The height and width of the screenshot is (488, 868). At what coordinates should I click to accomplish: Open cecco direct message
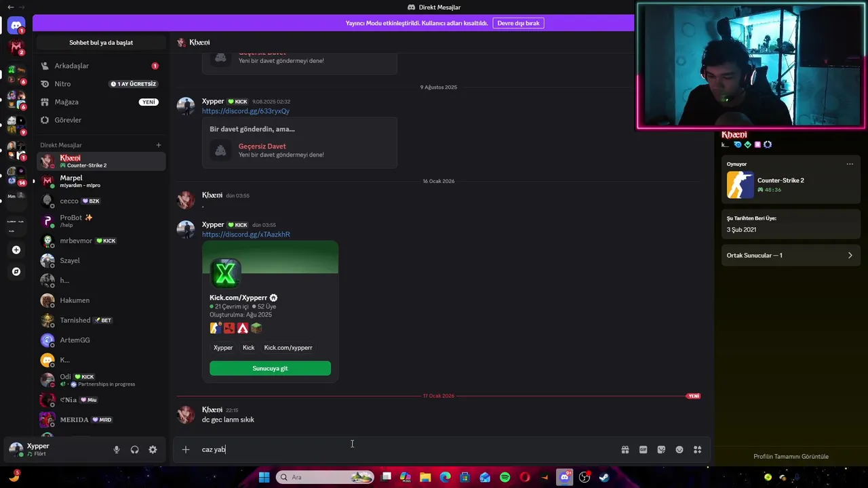tap(101, 201)
